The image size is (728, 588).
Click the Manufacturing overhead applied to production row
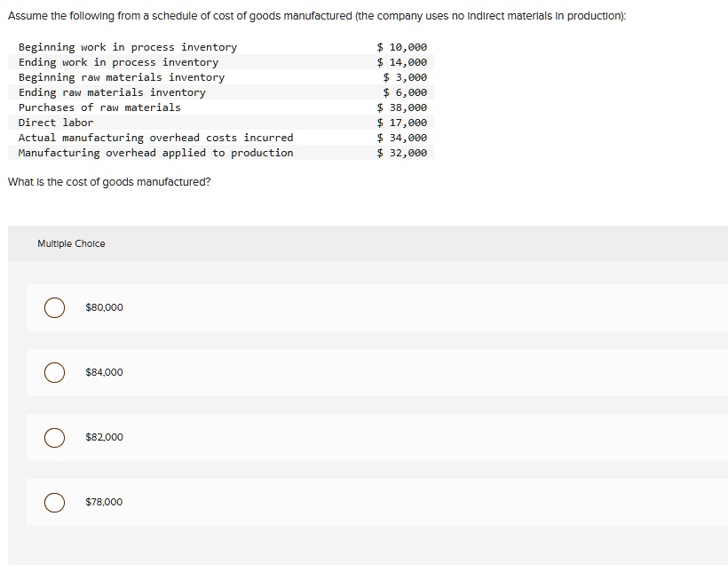[156, 153]
